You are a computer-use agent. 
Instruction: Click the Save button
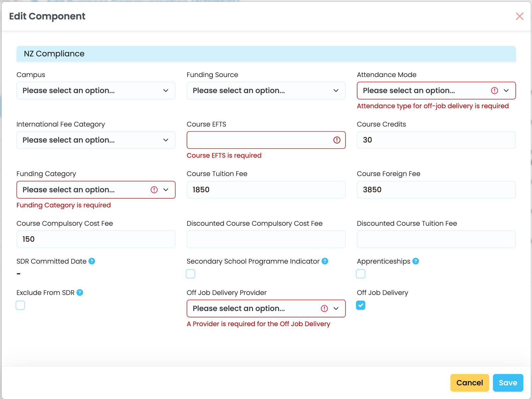click(508, 383)
